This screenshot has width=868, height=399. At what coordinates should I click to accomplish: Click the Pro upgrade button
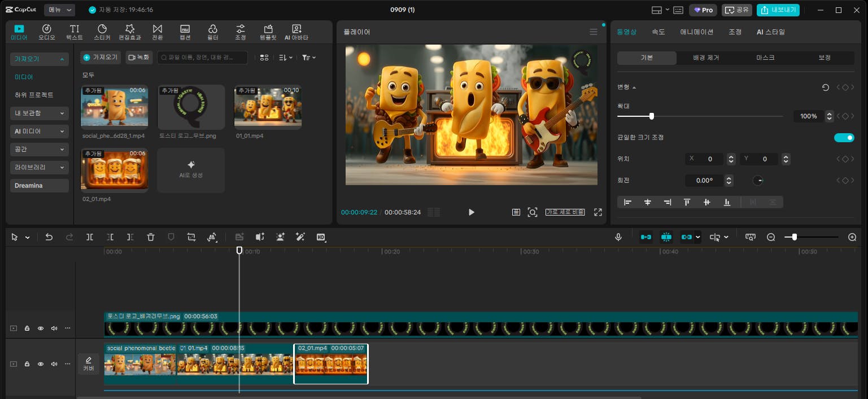pos(703,10)
